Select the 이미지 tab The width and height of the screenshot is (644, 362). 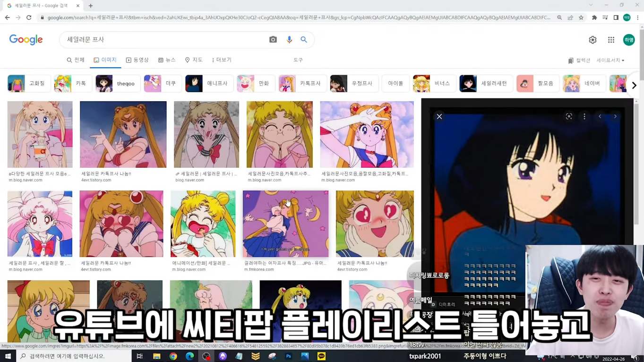105,60
